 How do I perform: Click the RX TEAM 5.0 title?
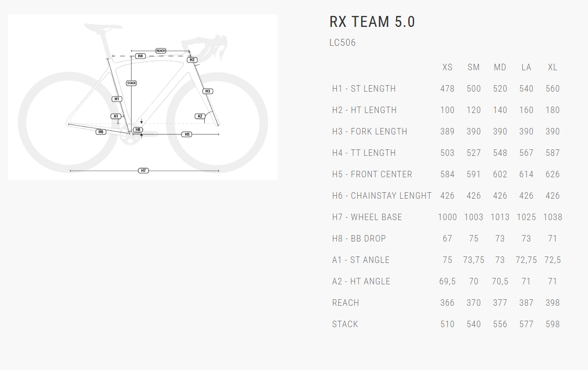[x=372, y=22]
